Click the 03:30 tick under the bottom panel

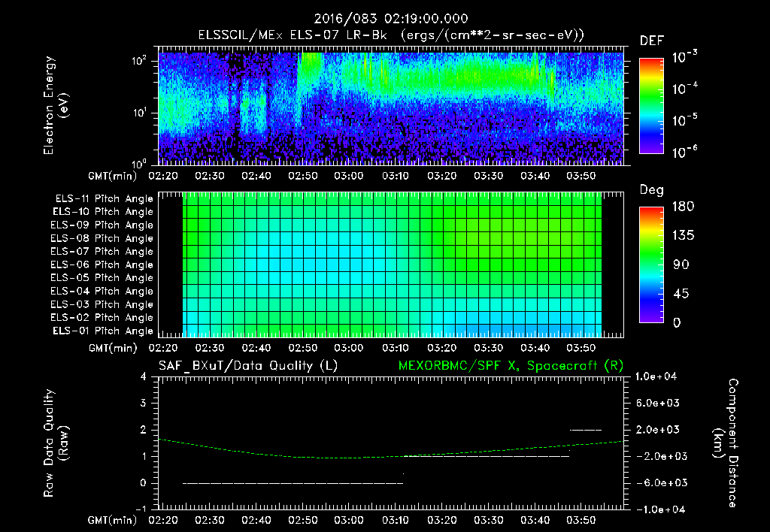488,520
